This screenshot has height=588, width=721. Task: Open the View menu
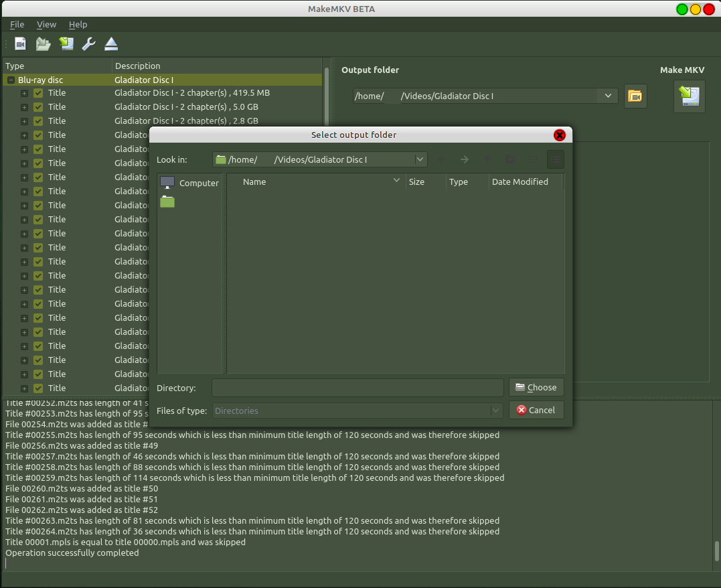coord(46,24)
